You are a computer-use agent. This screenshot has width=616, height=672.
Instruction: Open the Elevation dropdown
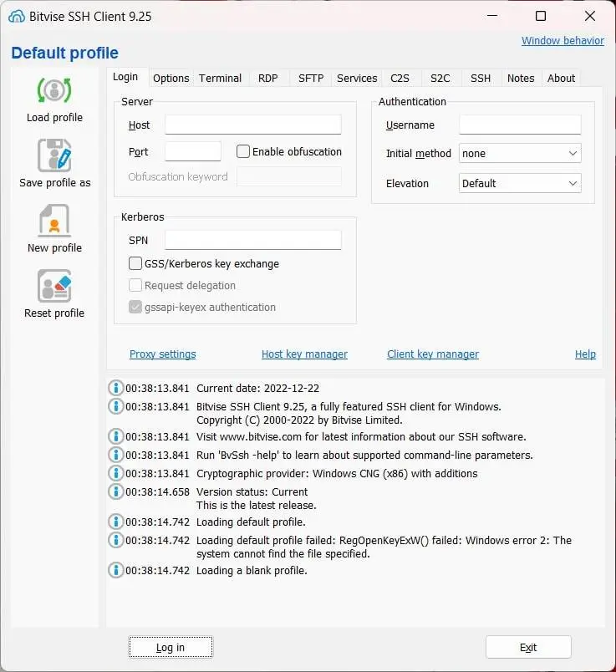pos(520,183)
